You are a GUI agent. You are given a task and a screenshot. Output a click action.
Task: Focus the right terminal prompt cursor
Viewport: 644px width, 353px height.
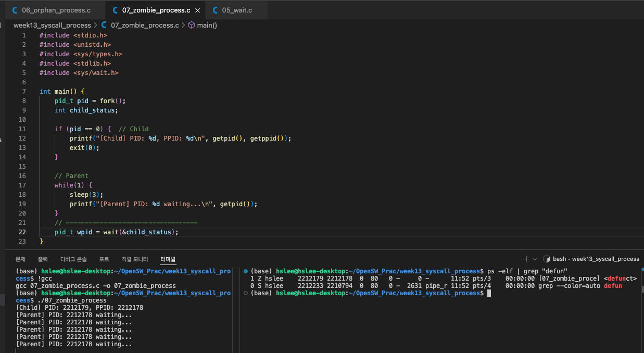point(489,293)
